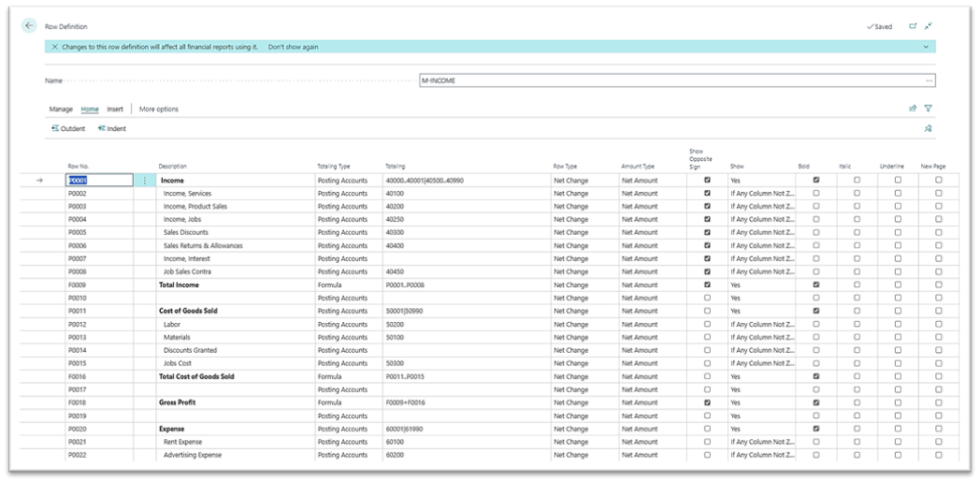The width and height of the screenshot is (980, 483).
Task: Click the collapse page arrows icon
Action: pos(929,27)
